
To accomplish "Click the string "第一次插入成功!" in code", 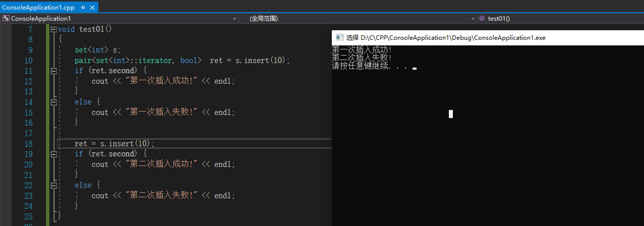I will [161, 81].
